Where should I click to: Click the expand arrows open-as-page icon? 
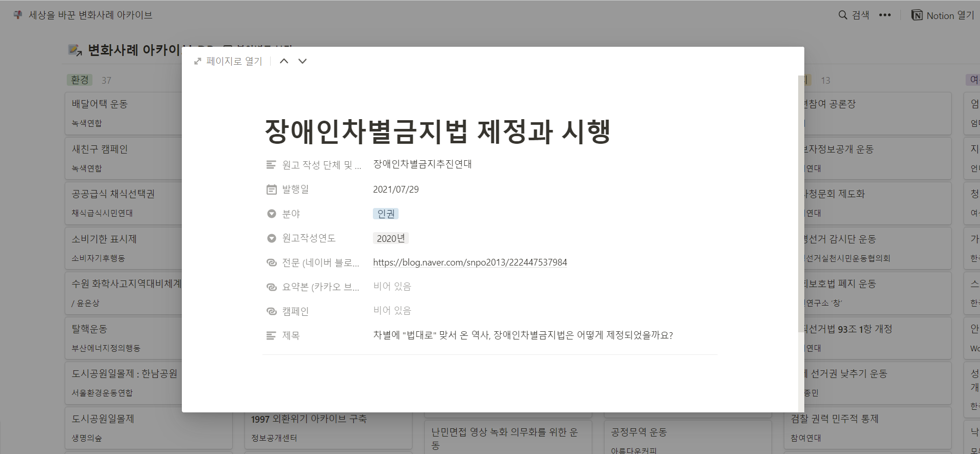click(x=198, y=62)
